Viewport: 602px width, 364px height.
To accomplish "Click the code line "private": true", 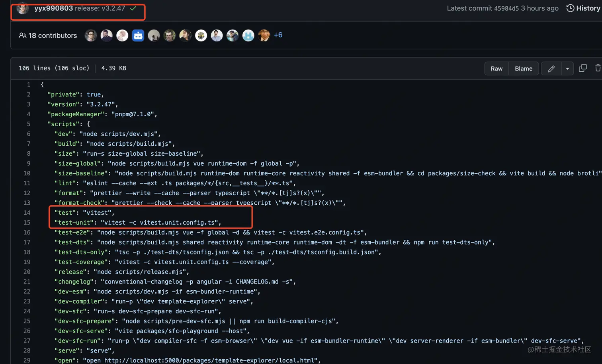I will pos(76,94).
